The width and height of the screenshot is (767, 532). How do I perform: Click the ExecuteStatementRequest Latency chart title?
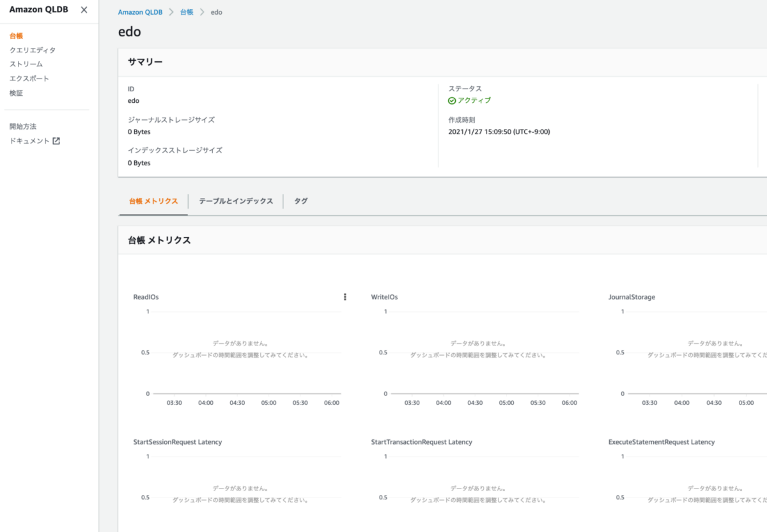pyautogui.click(x=662, y=442)
